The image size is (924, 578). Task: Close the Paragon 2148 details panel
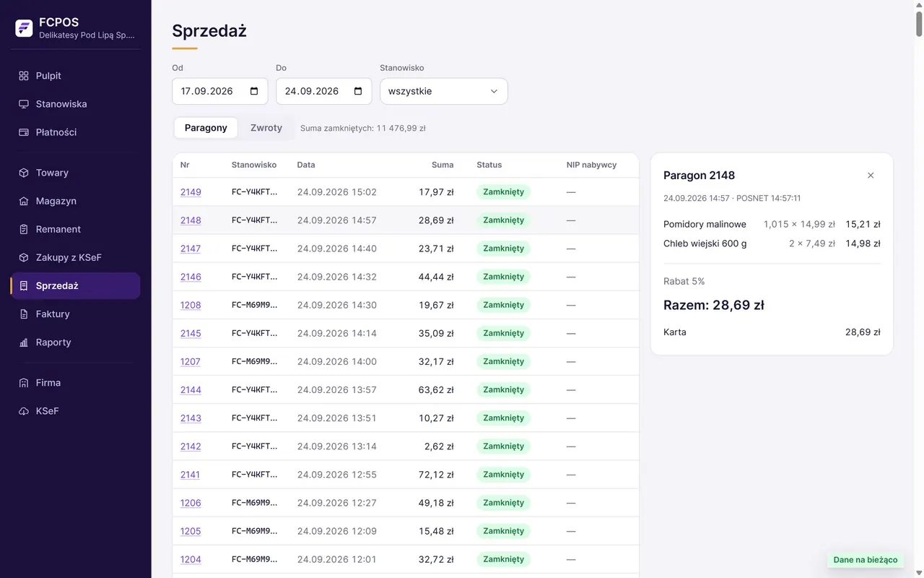[871, 176]
